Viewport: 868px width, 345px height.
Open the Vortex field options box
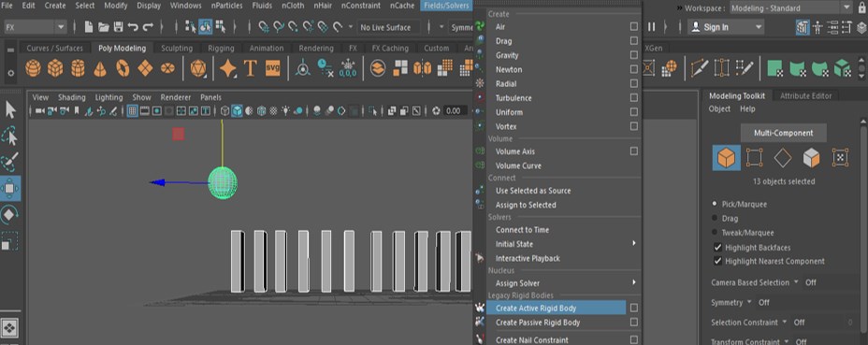(634, 126)
